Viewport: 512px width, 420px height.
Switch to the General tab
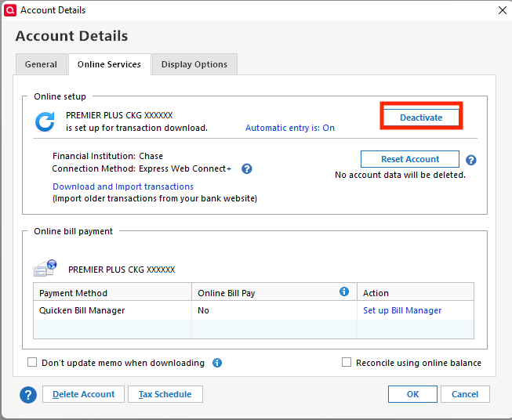[41, 64]
